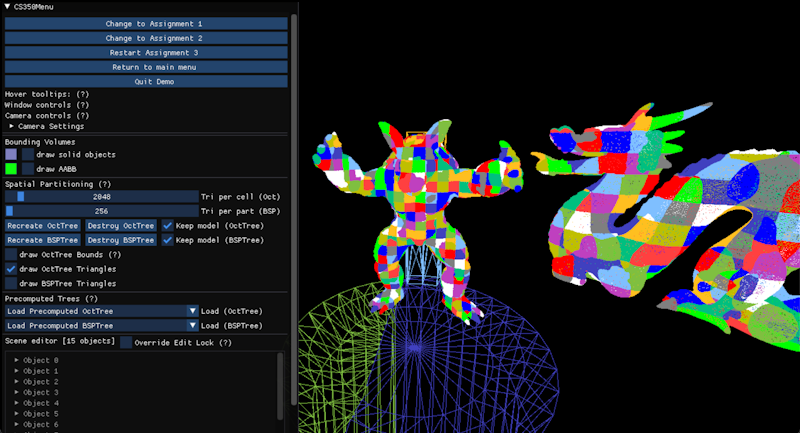Destroy BSPTree button

(x=120, y=240)
